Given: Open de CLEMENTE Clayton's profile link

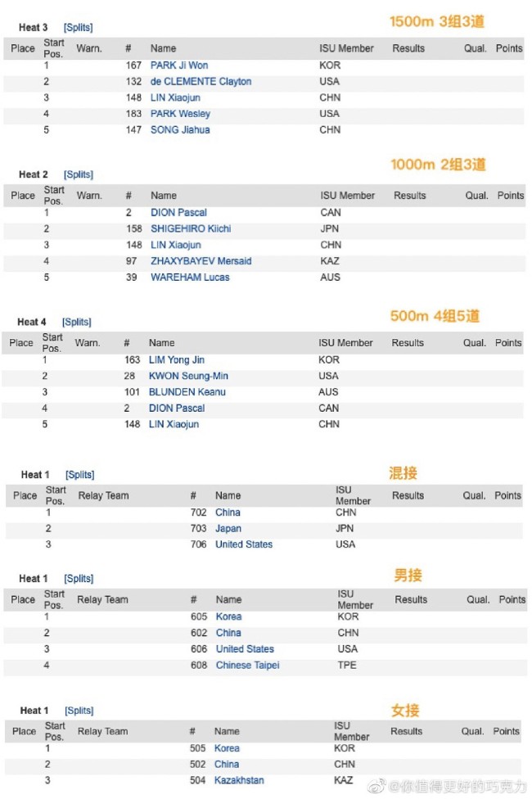Looking at the screenshot, I should (x=201, y=82).
